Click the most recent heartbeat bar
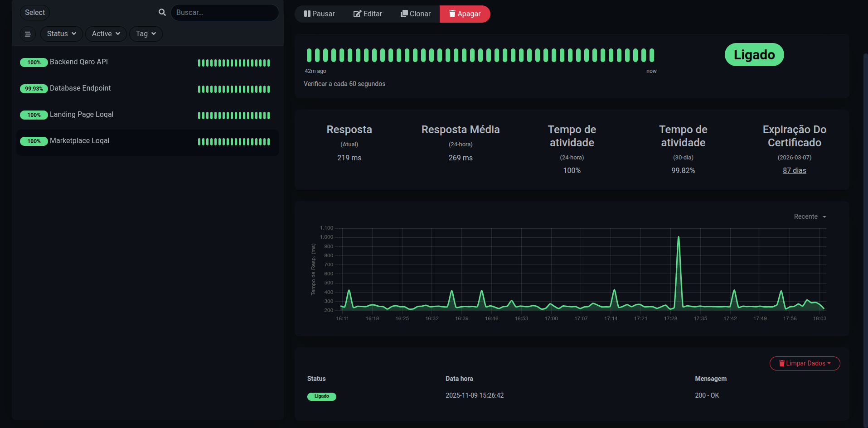This screenshot has width=868, height=428. tap(651, 55)
